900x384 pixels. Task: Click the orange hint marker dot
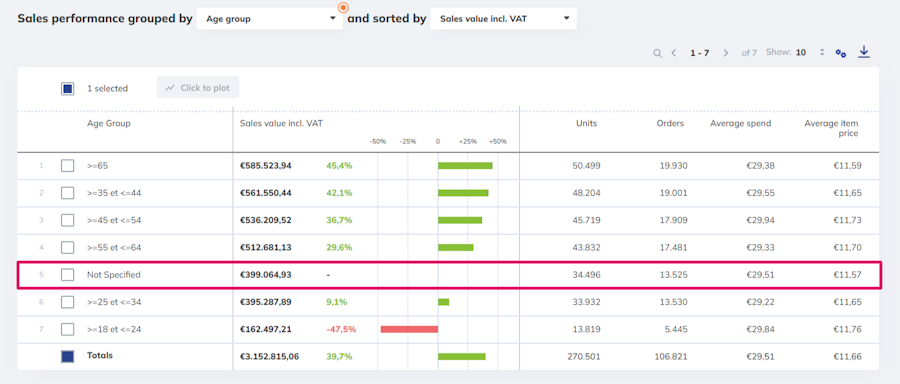tap(343, 7)
